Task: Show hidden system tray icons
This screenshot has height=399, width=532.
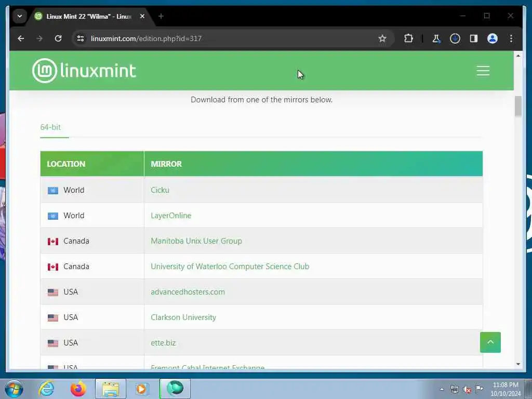Action: 442,389
